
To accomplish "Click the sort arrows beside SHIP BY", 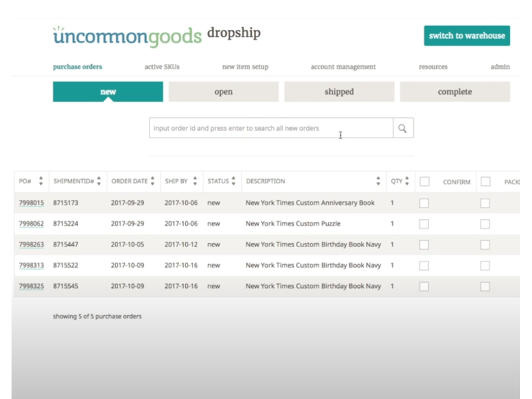I will click(195, 181).
